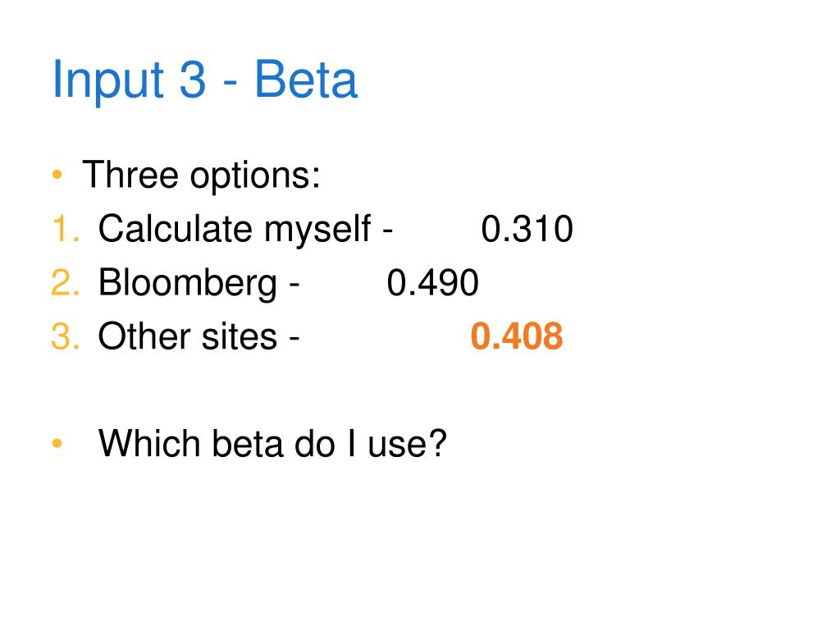Viewport: 840px width, 630px height.
Task: Select the "Other sites -" text
Action: 199,336
